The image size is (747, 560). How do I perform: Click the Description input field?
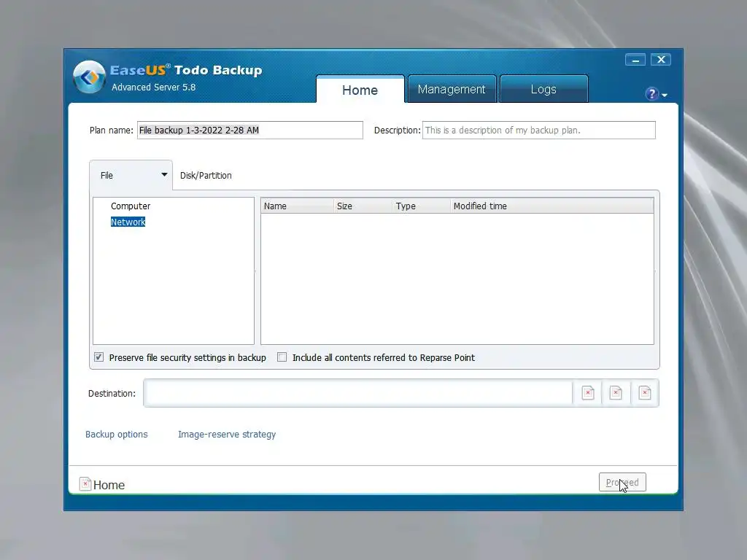[x=539, y=130]
